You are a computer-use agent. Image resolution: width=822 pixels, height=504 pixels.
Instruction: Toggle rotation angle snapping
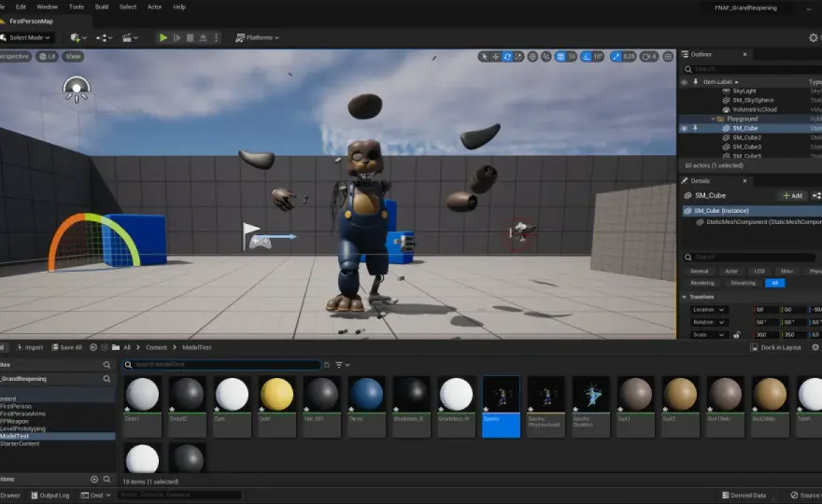click(x=587, y=57)
